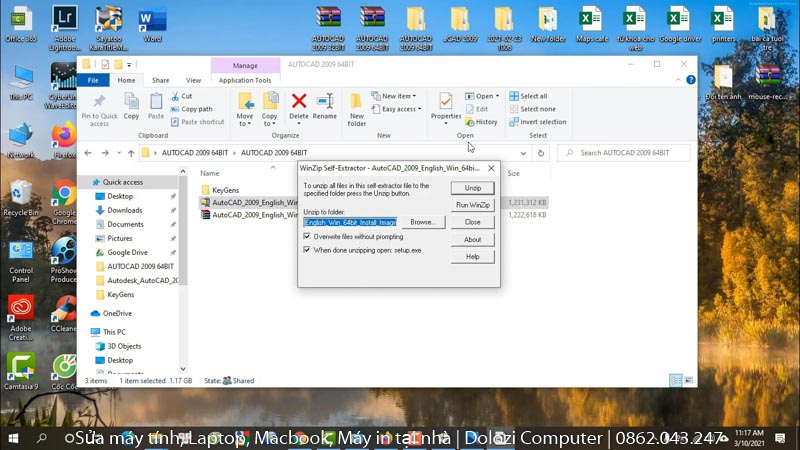
Task: Select Downloads in navigation pane
Action: [124, 210]
